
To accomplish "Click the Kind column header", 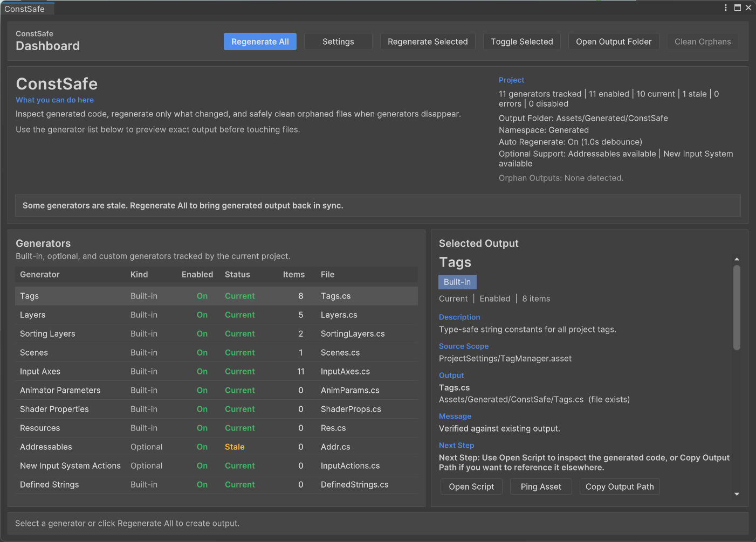I will [x=139, y=274].
